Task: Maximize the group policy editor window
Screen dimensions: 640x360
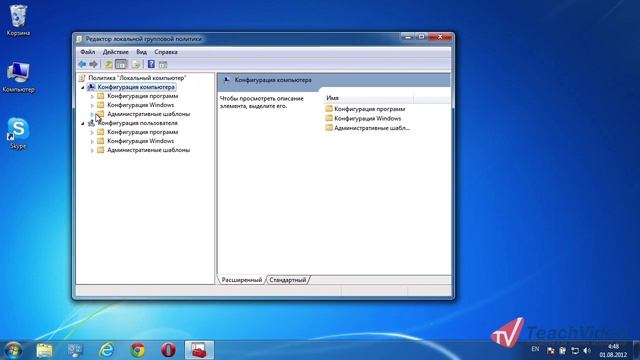Action: coord(422,37)
